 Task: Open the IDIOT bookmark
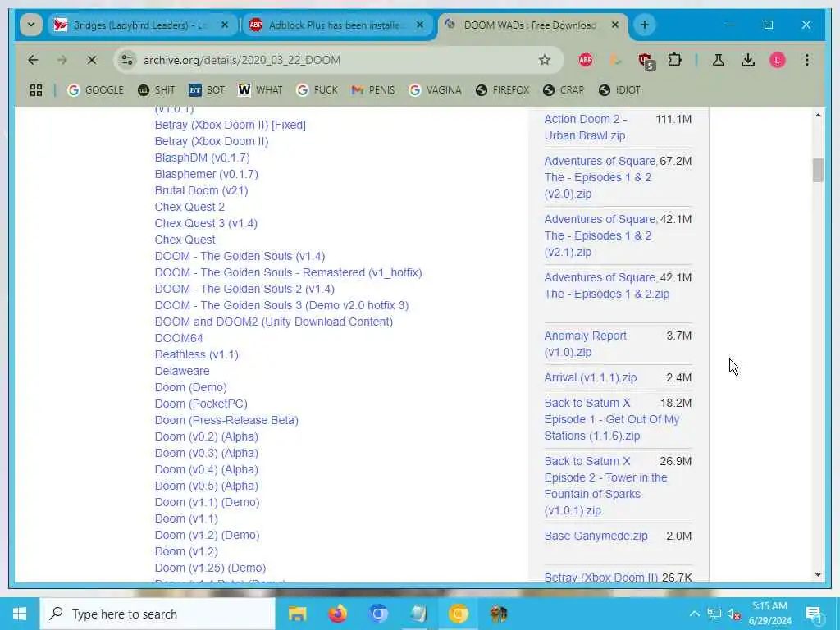[619, 90]
